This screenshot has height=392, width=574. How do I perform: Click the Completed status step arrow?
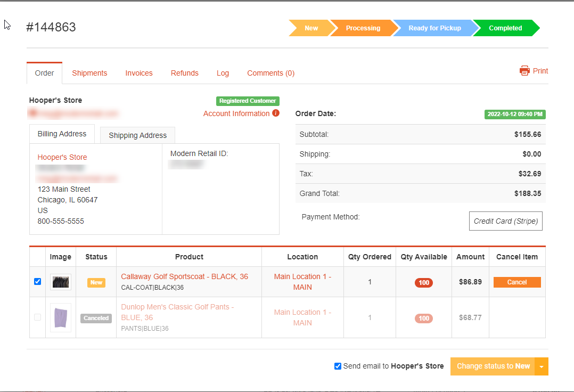tap(505, 28)
